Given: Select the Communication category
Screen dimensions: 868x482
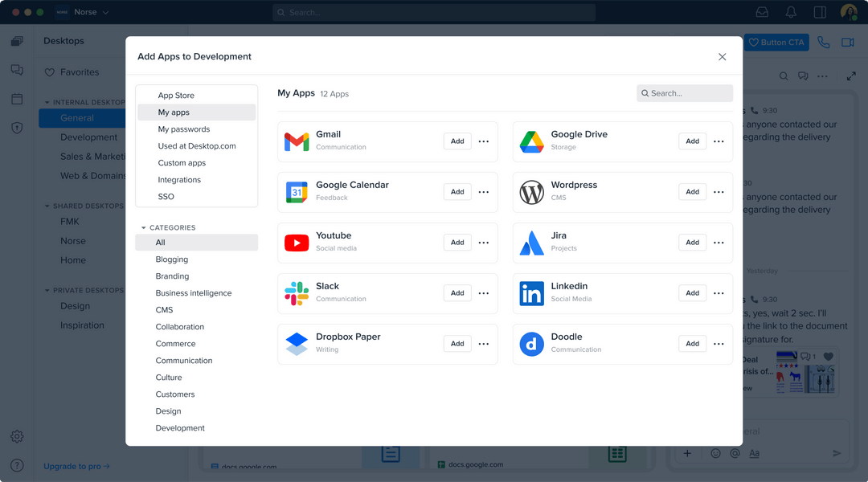Looking at the screenshot, I should point(184,361).
